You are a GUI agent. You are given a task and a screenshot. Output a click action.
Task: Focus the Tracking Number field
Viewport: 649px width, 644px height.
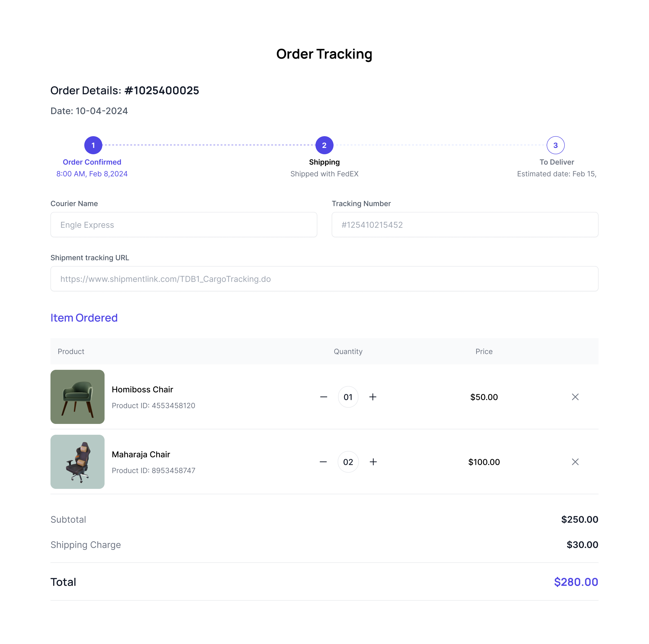tap(465, 225)
